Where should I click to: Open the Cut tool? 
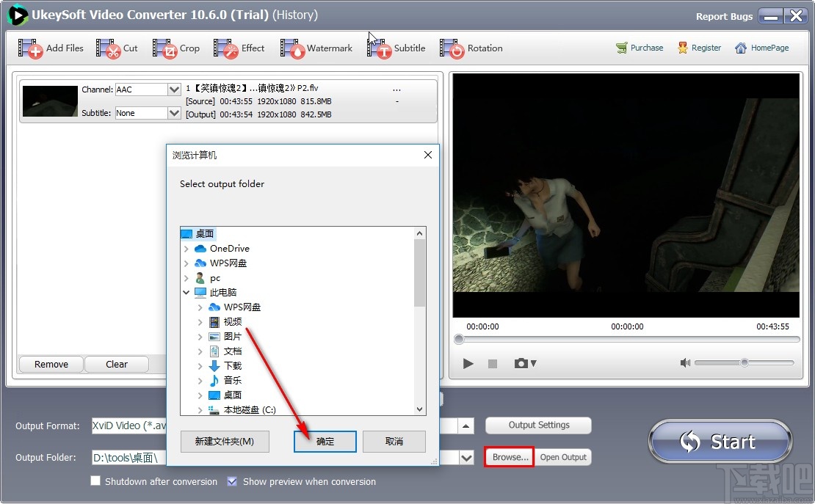pos(117,48)
